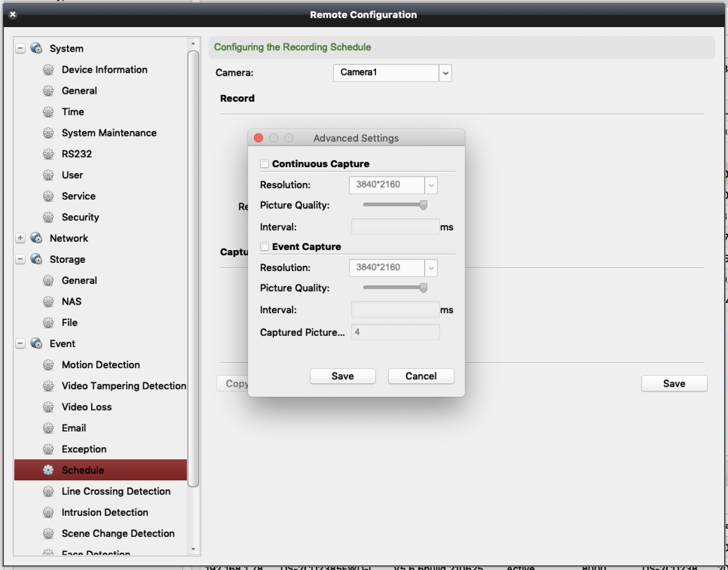The height and width of the screenshot is (570, 728).
Task: Check the Security tree item
Action: [x=80, y=217]
